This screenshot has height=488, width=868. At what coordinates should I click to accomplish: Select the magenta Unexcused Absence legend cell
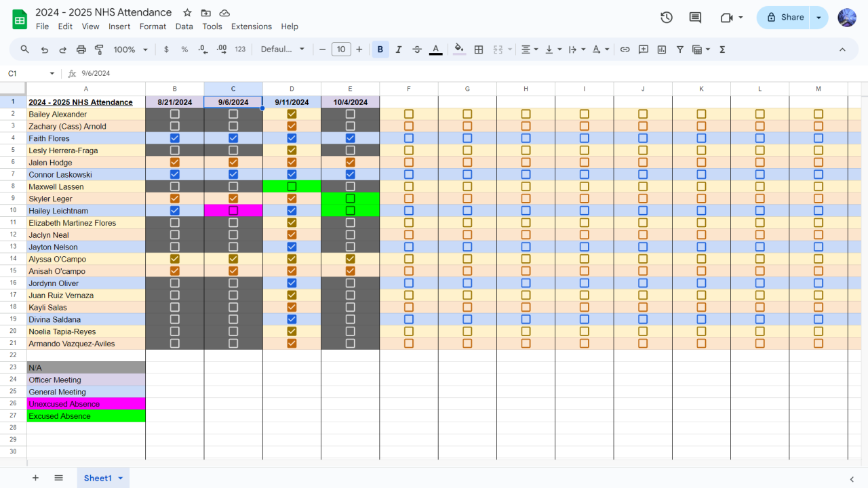86,404
